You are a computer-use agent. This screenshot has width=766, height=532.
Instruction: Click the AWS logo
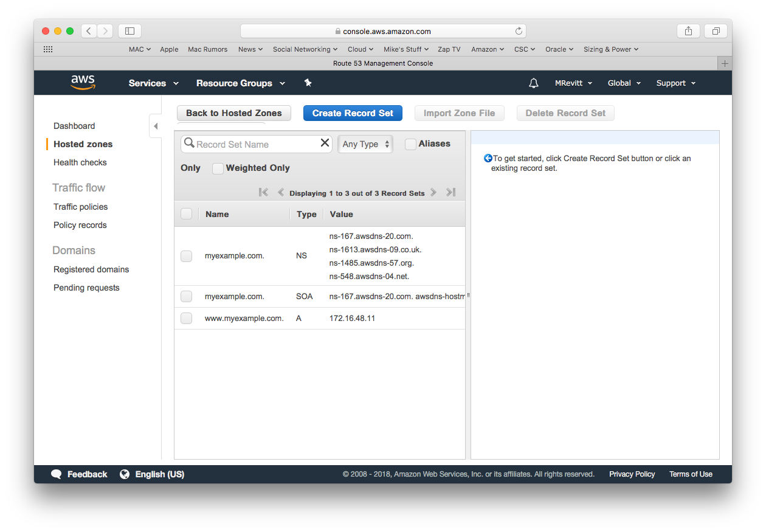click(83, 83)
